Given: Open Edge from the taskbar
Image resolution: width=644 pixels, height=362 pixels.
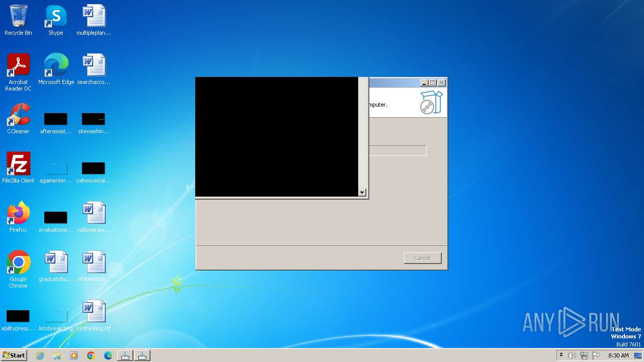Looking at the screenshot, I should [108, 355].
